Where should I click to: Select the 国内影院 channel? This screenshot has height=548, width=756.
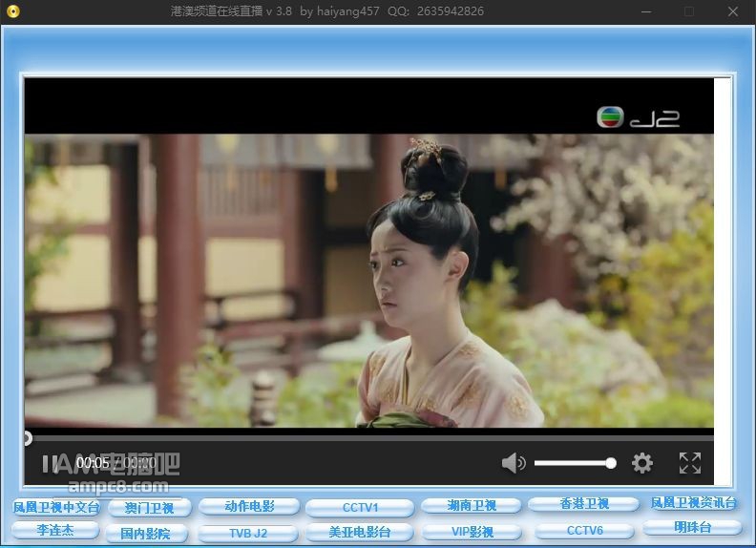point(145,534)
